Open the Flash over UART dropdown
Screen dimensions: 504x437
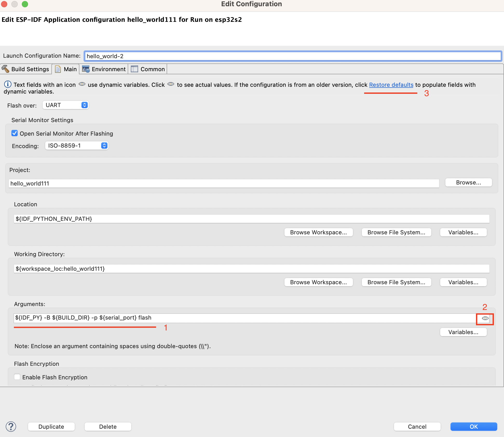click(65, 105)
